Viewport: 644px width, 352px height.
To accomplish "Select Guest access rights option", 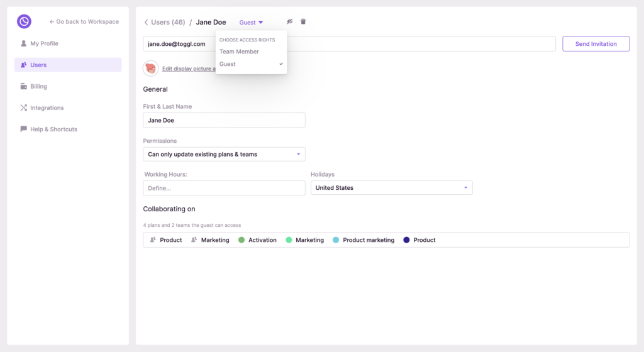I will [228, 64].
